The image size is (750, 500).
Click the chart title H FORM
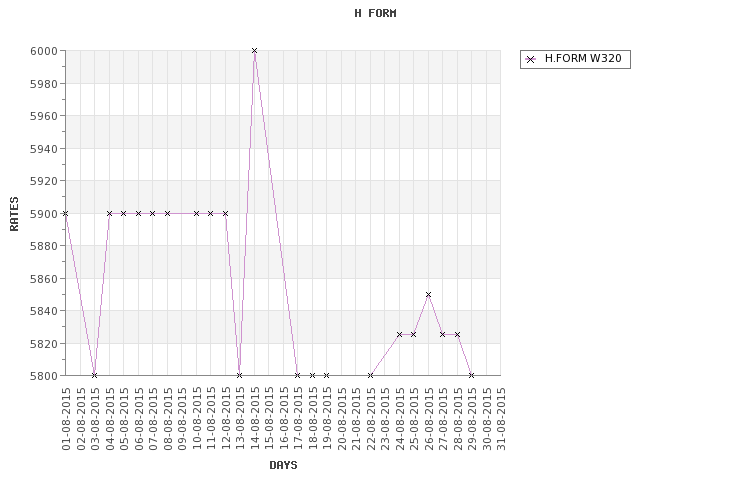375,13
